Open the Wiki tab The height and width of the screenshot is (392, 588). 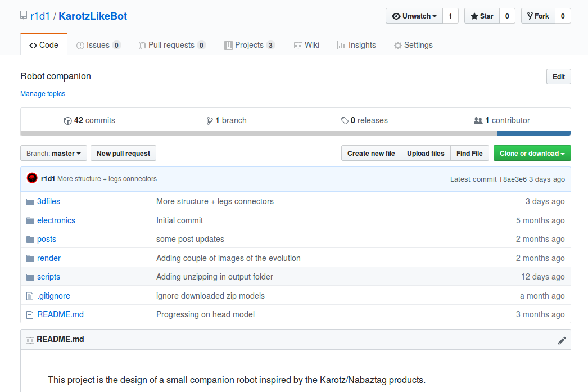(306, 45)
